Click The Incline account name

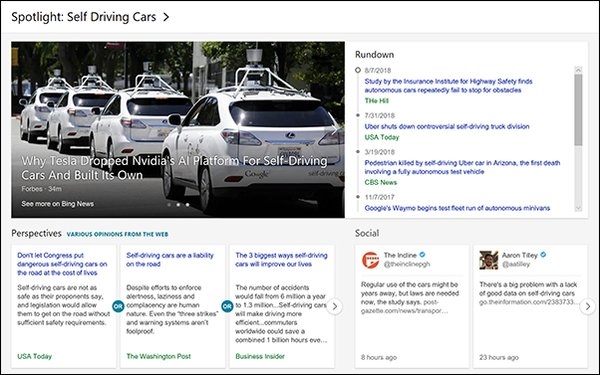tap(400, 255)
